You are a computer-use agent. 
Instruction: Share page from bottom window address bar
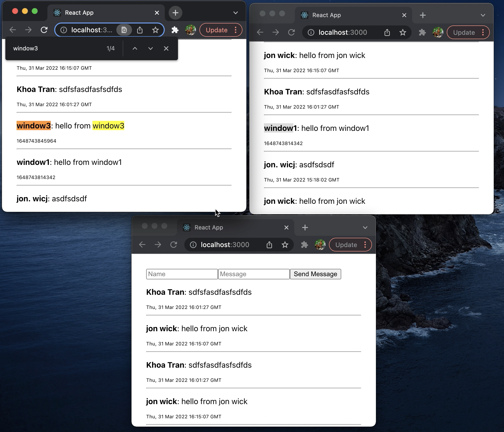(269, 245)
